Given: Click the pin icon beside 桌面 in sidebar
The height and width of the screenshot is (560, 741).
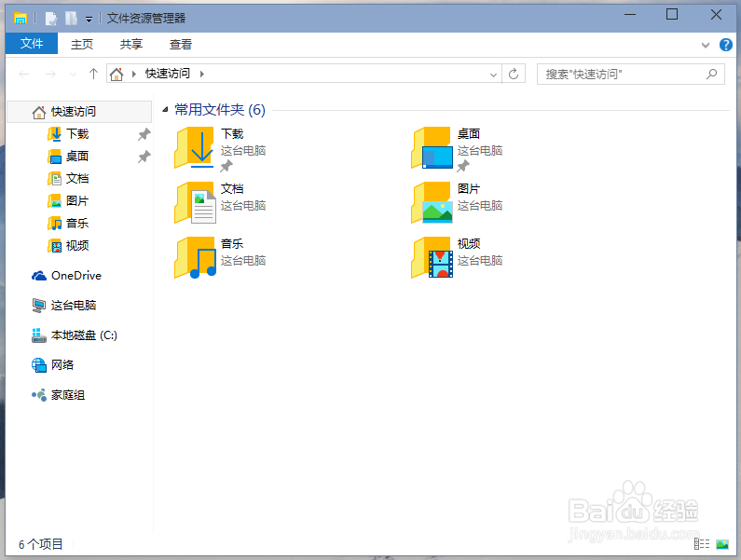Looking at the screenshot, I should (x=144, y=157).
